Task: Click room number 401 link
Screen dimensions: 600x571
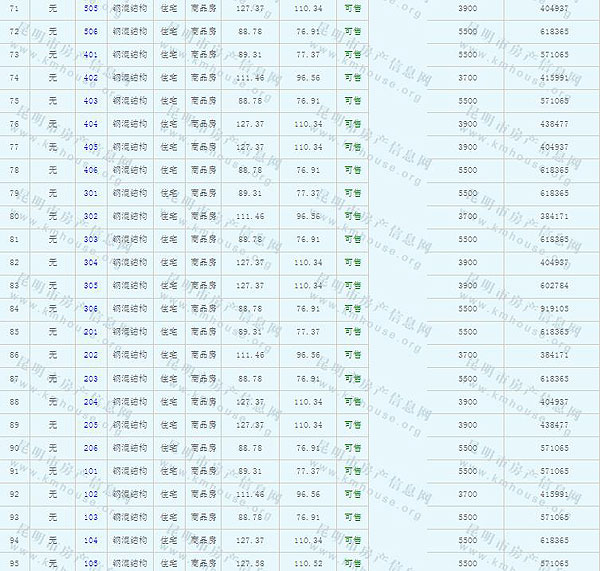Action: point(91,54)
